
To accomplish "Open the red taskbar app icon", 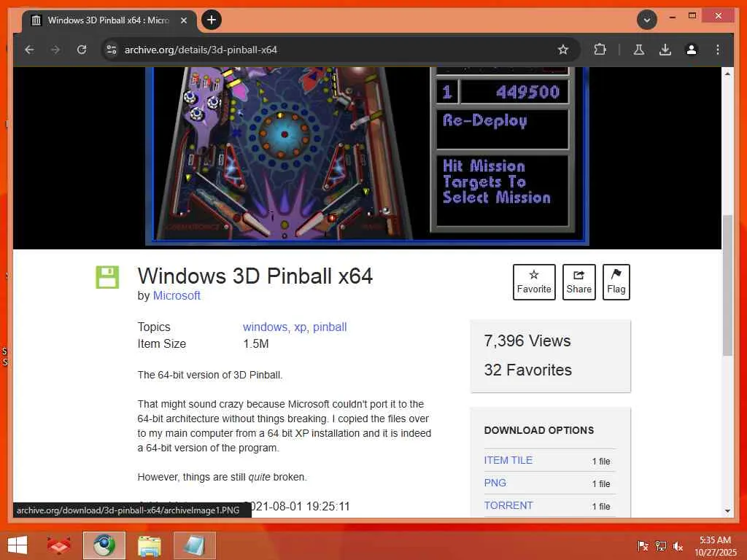I will click(58, 545).
